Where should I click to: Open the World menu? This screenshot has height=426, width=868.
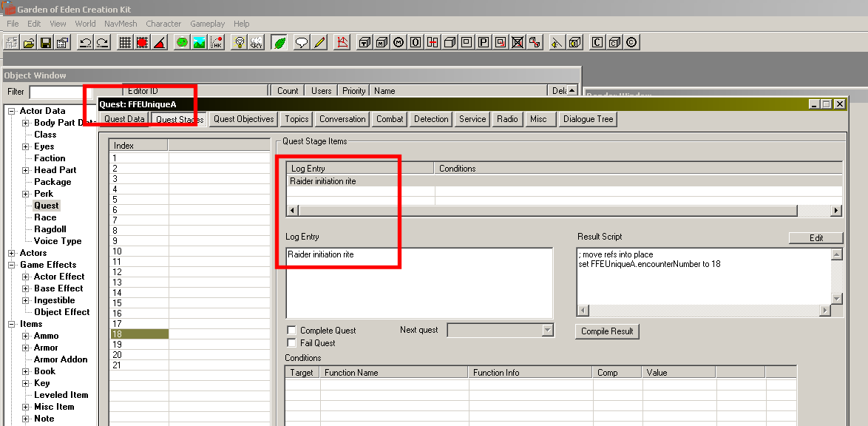85,24
